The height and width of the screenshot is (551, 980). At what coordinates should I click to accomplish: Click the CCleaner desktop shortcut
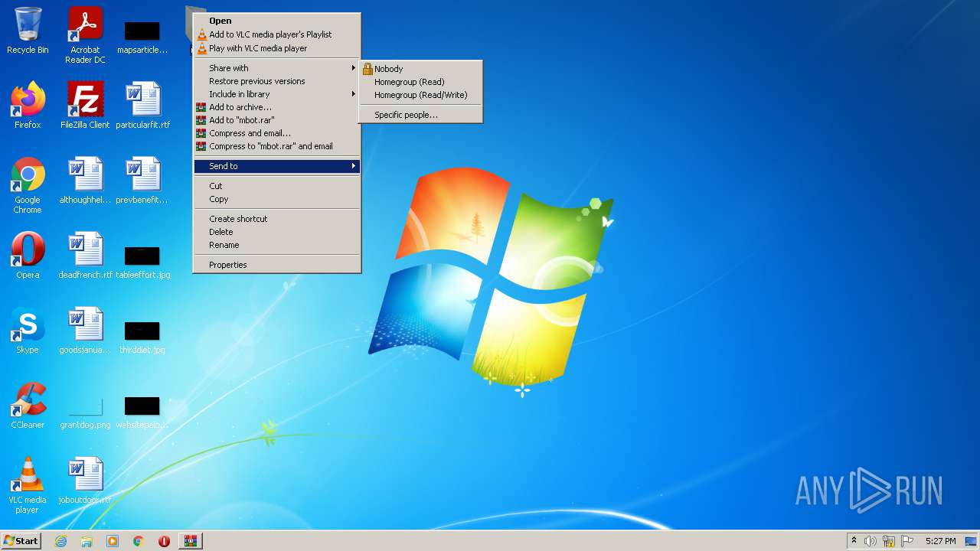tap(28, 406)
